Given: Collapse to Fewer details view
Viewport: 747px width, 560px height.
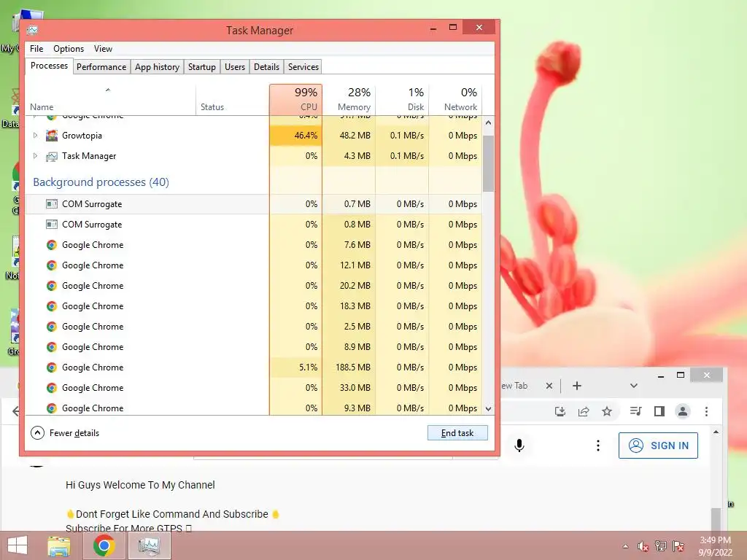Looking at the screenshot, I should [x=65, y=433].
